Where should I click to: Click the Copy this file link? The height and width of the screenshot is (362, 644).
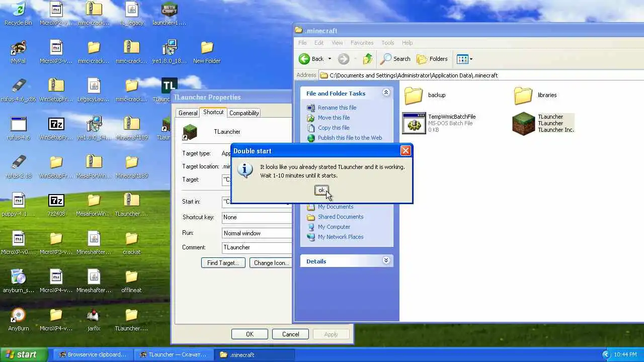[334, 128]
